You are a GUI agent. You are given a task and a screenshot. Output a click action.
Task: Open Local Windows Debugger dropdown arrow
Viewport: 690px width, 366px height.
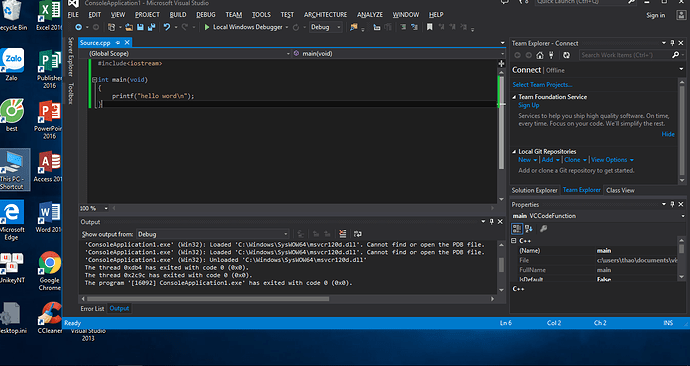click(x=286, y=27)
